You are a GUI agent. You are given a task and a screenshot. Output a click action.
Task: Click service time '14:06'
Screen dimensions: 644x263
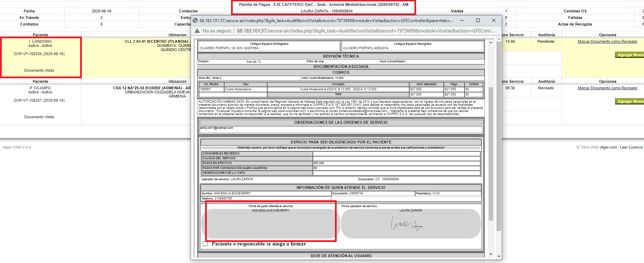pos(510,41)
